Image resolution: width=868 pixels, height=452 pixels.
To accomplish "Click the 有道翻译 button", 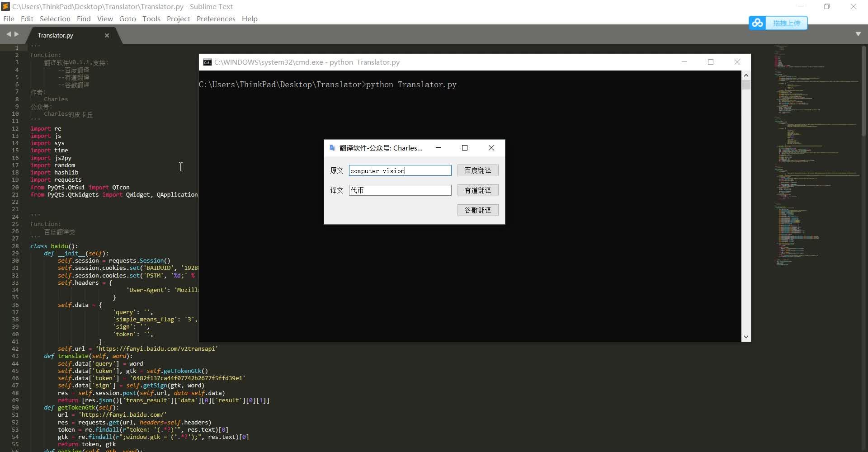I will pyautogui.click(x=478, y=190).
